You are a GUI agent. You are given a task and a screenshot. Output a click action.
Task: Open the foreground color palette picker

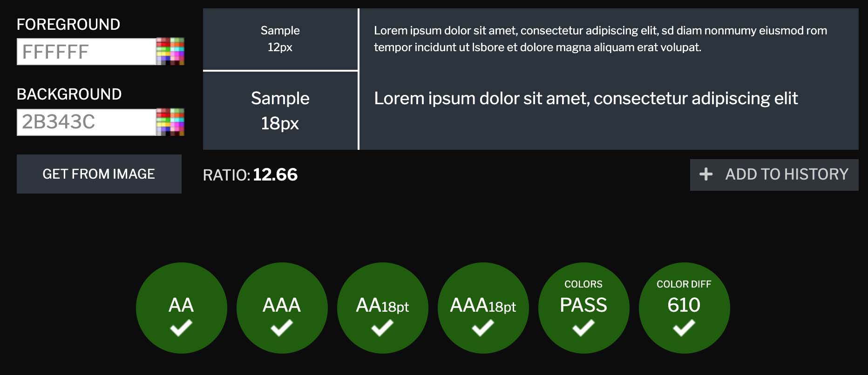pos(170,51)
